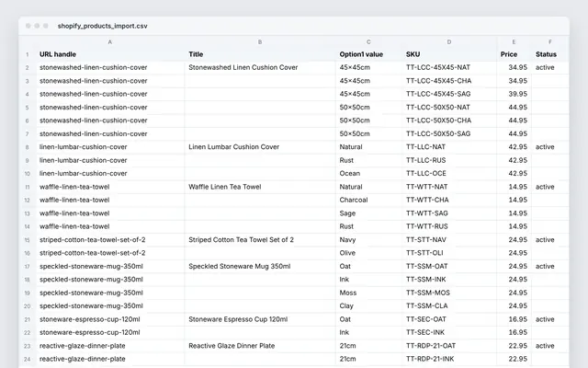Select row number 17

tap(28, 267)
